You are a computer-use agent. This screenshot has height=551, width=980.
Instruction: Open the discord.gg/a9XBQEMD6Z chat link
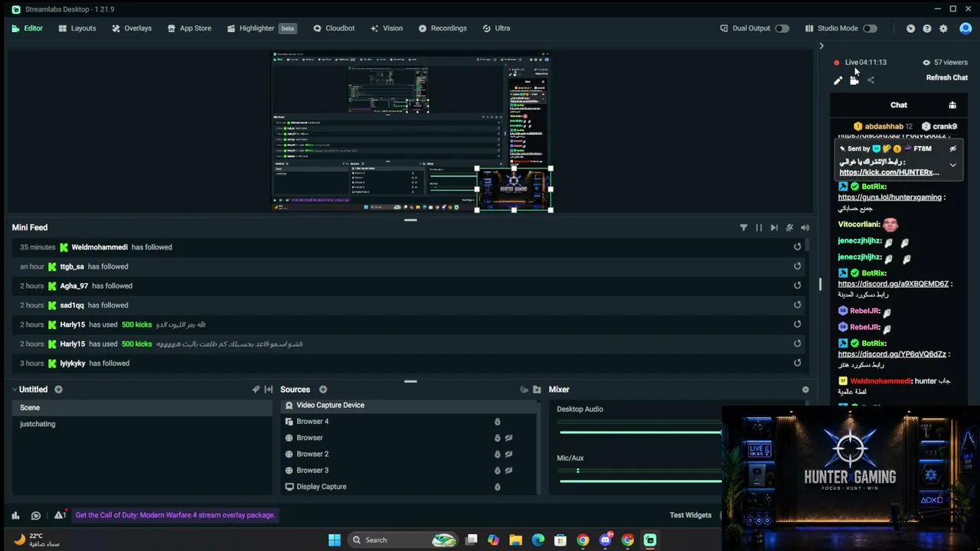tap(893, 284)
